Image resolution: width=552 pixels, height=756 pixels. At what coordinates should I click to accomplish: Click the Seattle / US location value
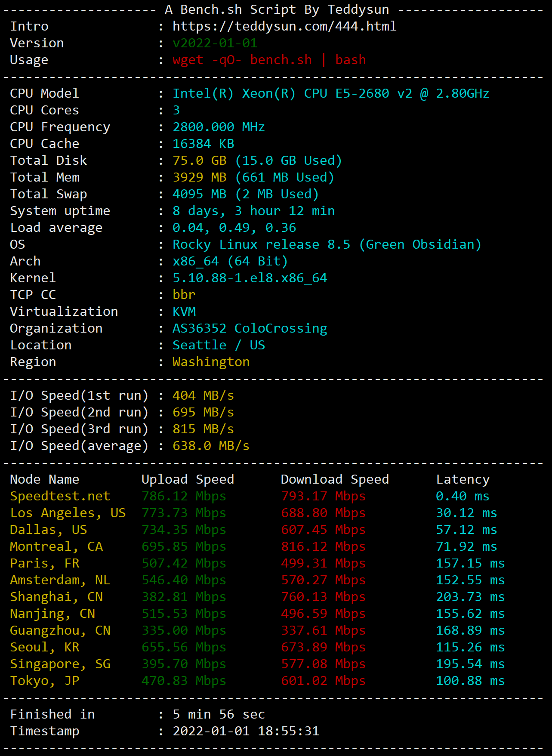click(x=219, y=345)
